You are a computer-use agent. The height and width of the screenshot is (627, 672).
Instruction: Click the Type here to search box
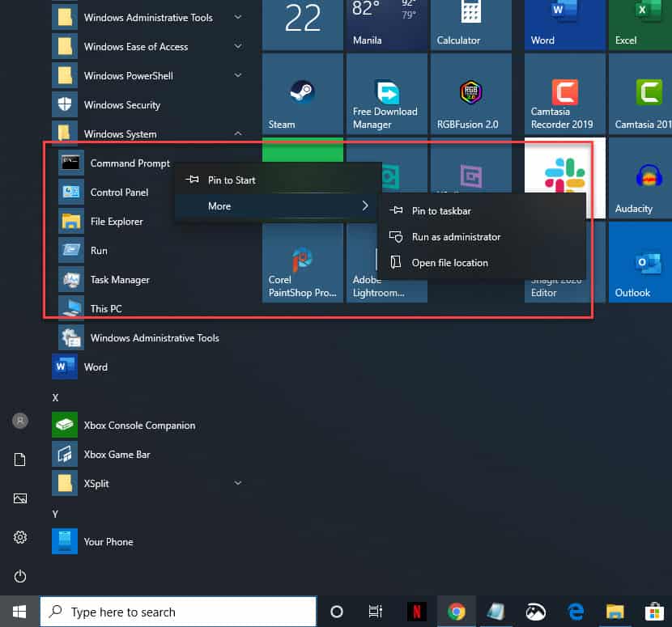click(178, 612)
